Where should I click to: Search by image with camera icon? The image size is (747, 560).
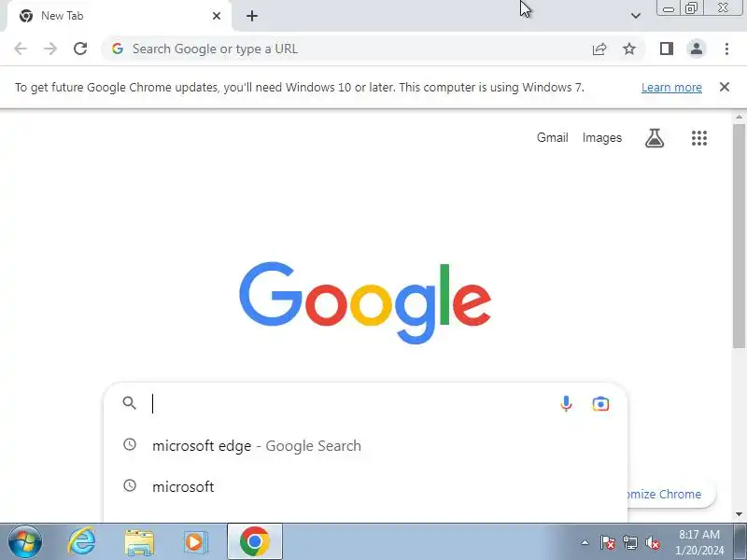[x=600, y=404]
